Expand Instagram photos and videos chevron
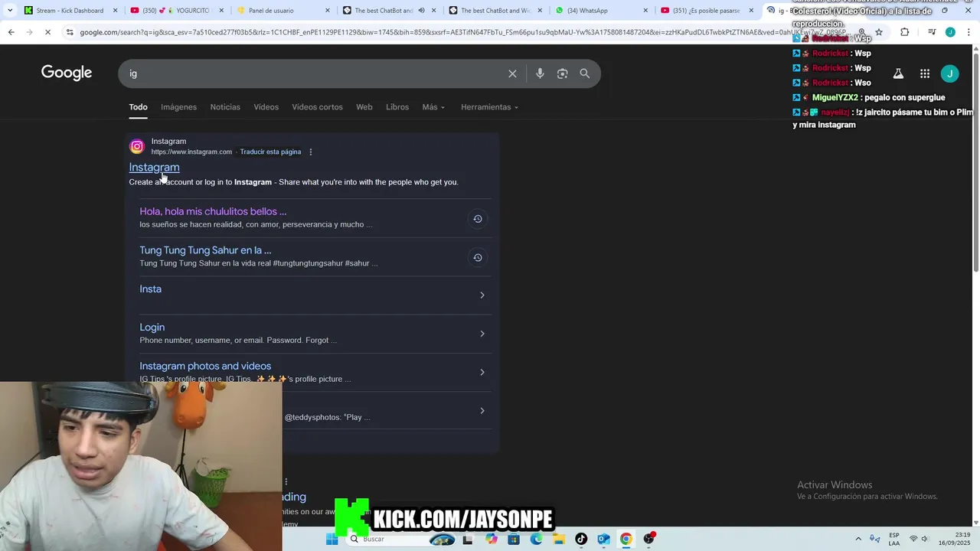This screenshot has width=980, height=551. coord(482,372)
